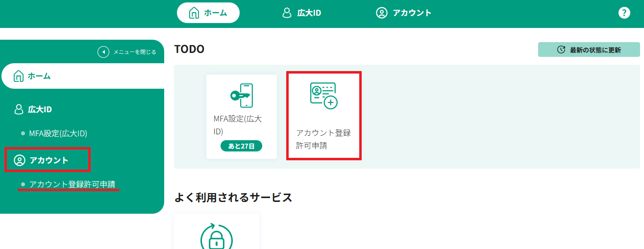Click the user circle icon beside top アカウント

381,13
